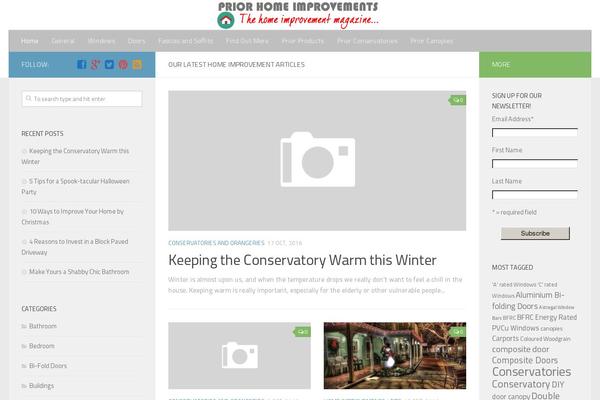
Task: Open 4 Reasons to Invest in Block Paved Driveway
Action: (75, 247)
